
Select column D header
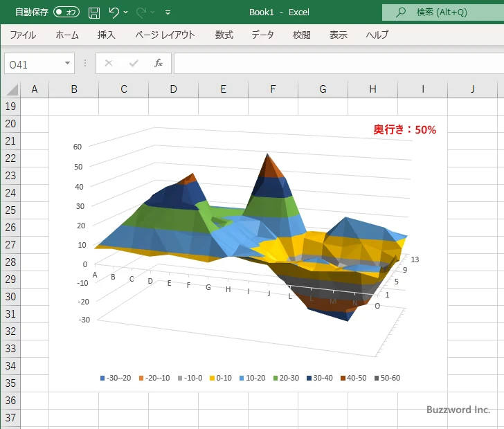click(x=174, y=89)
